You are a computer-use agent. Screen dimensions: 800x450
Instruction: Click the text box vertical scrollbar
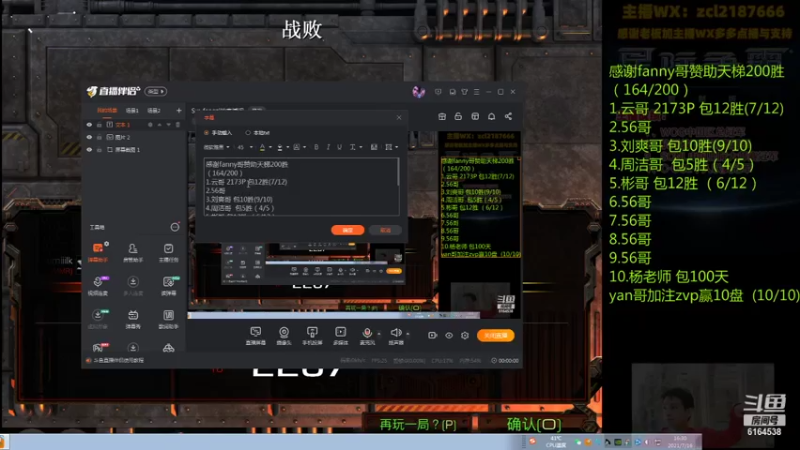click(398, 172)
